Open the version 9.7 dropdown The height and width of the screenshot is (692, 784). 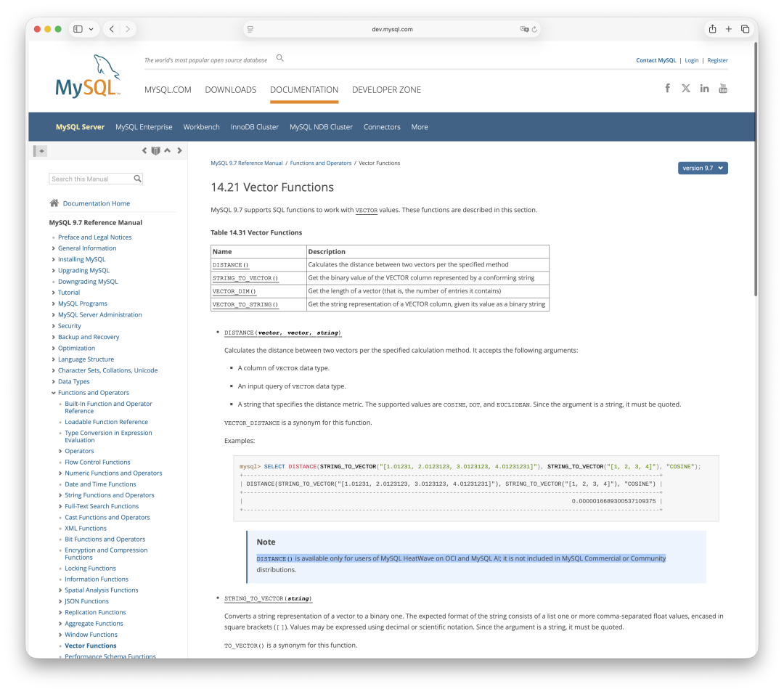pos(703,168)
